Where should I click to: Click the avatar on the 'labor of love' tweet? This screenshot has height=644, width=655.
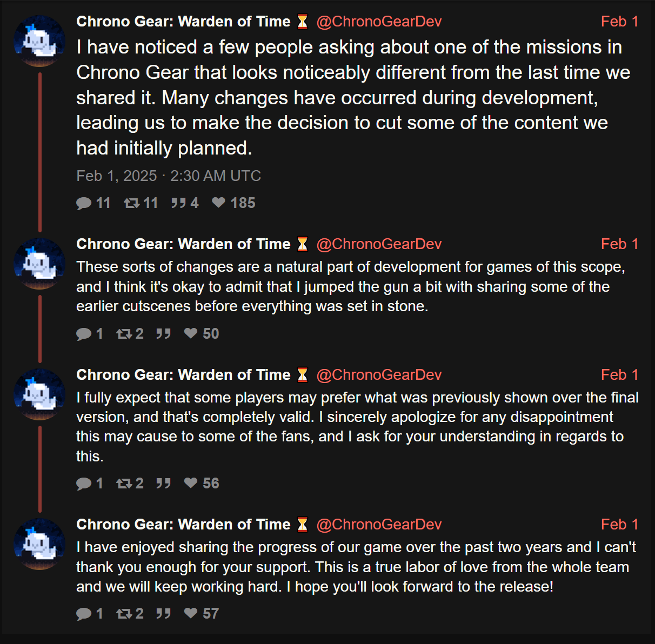[39, 544]
